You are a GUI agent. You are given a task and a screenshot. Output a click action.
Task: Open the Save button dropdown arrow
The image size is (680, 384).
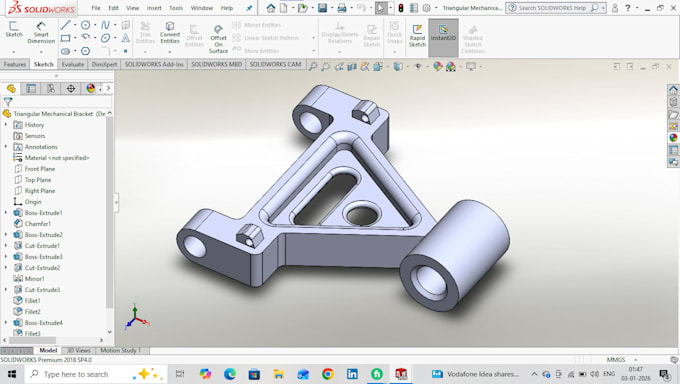[331, 8]
